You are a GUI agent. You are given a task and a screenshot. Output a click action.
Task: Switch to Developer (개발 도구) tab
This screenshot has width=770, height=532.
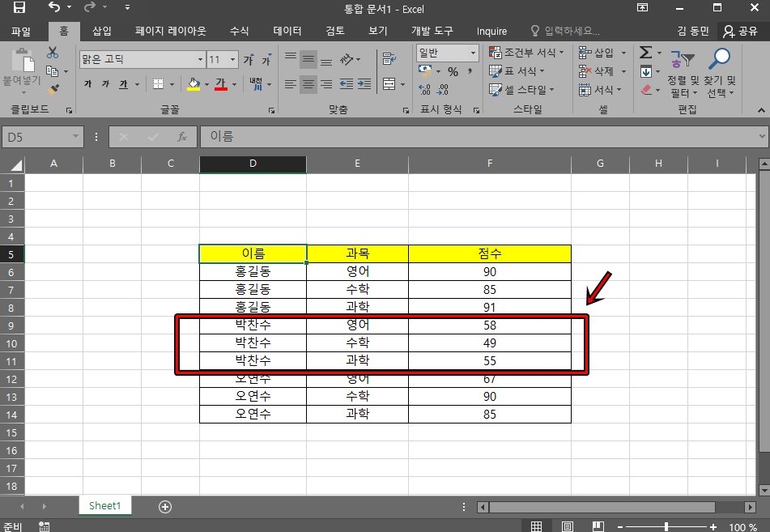(x=432, y=31)
